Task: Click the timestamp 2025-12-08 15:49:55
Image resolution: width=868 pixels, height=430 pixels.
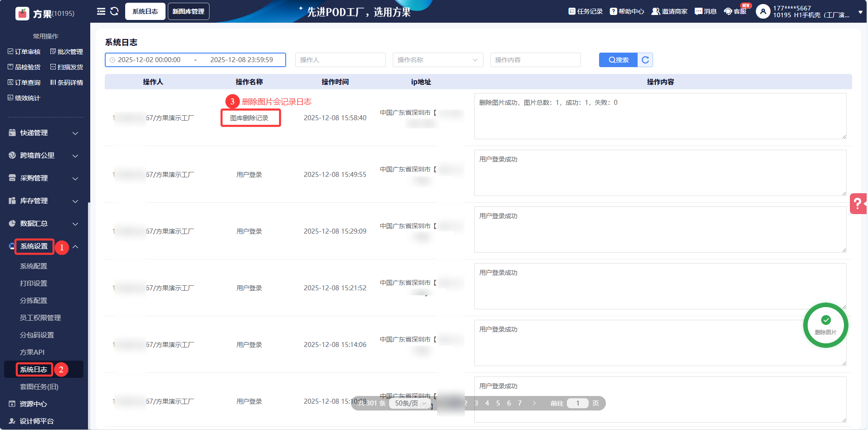Action: pos(335,175)
